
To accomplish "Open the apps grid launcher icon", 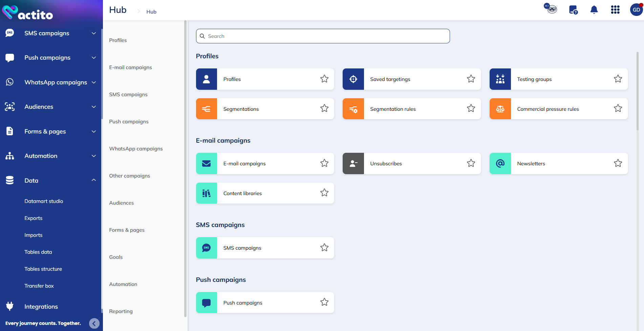I will [x=615, y=10].
